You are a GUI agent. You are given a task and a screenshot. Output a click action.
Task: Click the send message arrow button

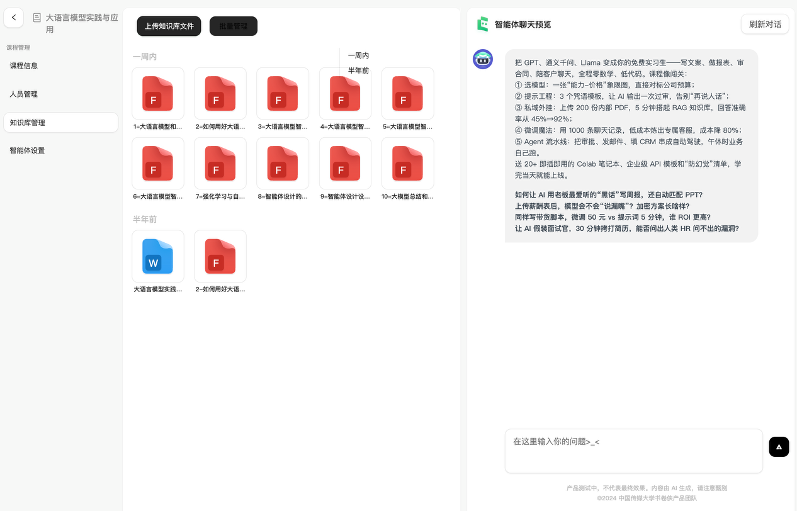[x=778, y=447]
